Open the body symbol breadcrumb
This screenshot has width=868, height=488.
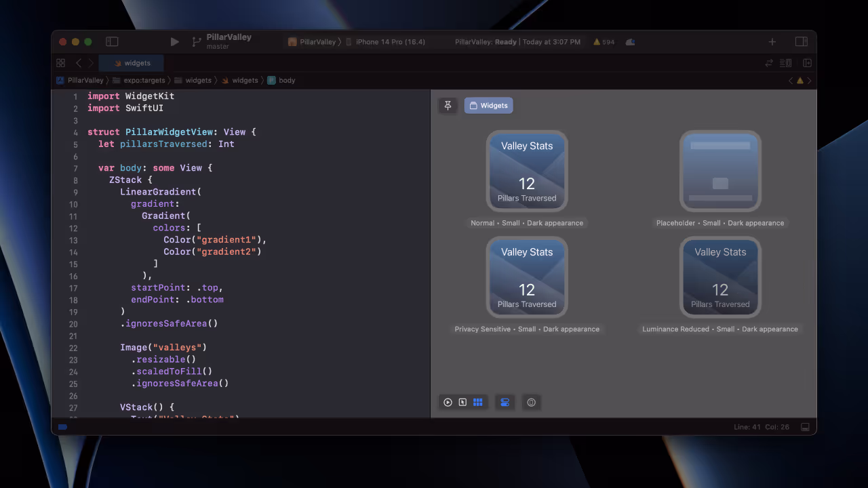coord(281,80)
